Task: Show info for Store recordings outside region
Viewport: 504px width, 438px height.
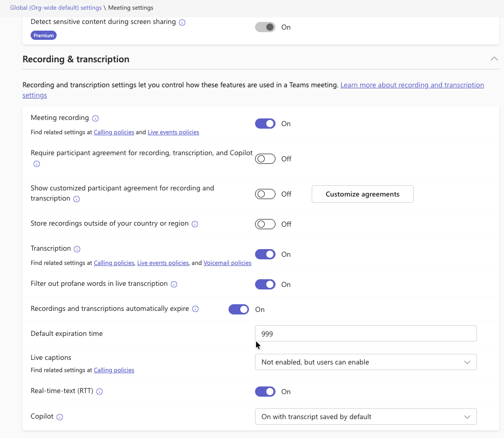Action: [x=195, y=224]
